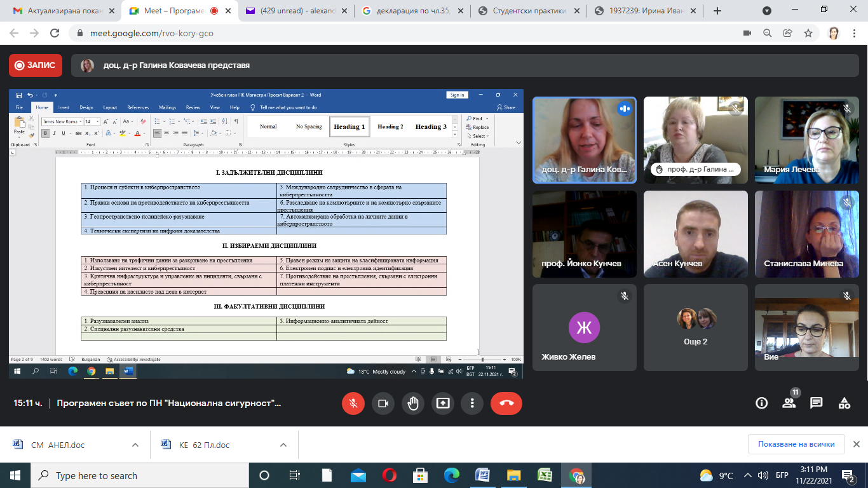Close the downloads bar
The width and height of the screenshot is (868, 488).
click(856, 444)
